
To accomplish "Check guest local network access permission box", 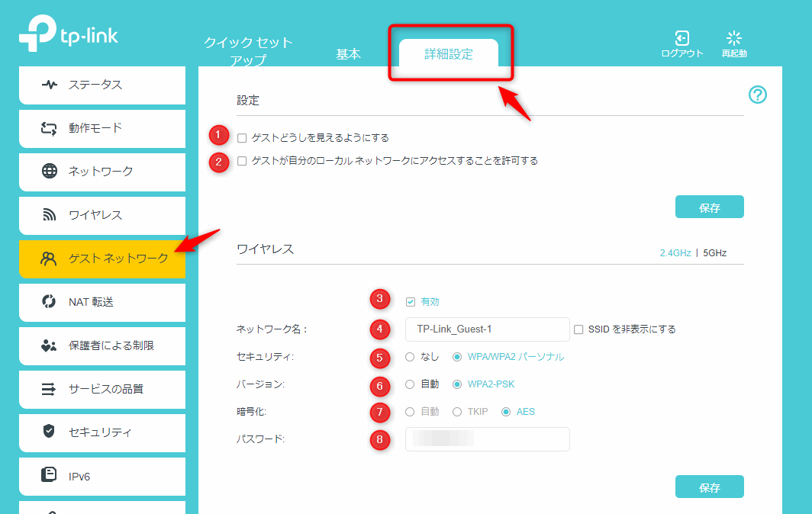I will 242,161.
